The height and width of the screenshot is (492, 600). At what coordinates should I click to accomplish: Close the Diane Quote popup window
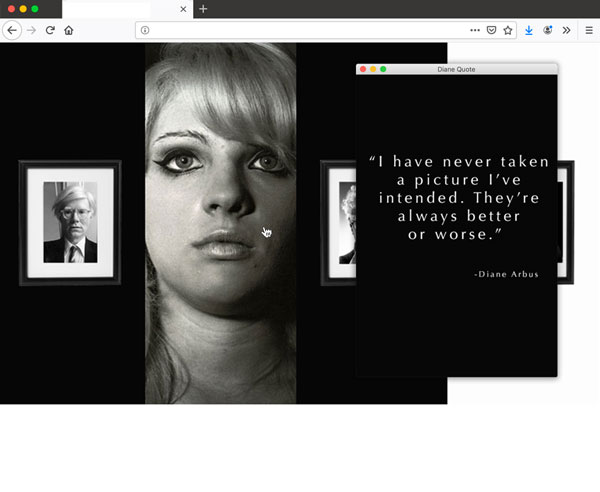click(x=363, y=69)
